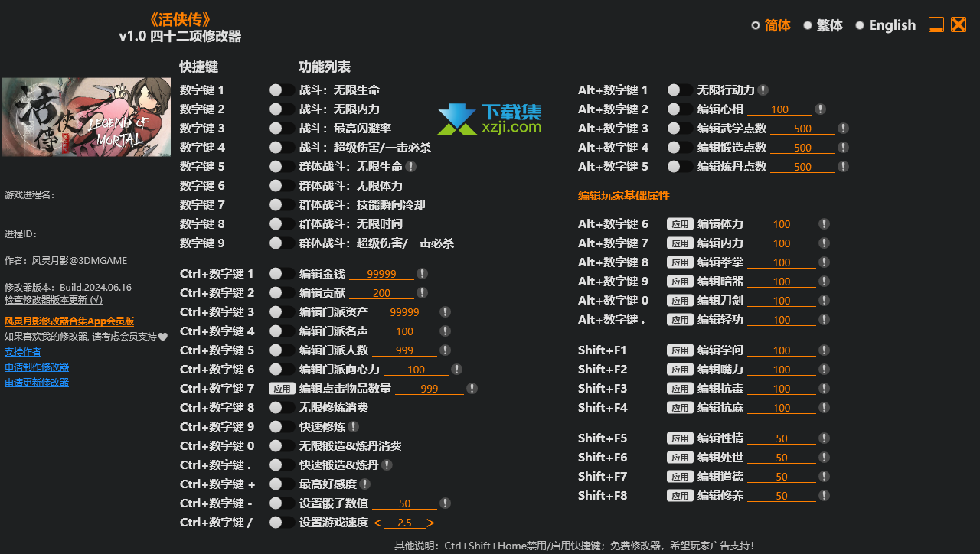Click the 编辑金钱 value field
This screenshot has width=980, height=554.
[381, 274]
